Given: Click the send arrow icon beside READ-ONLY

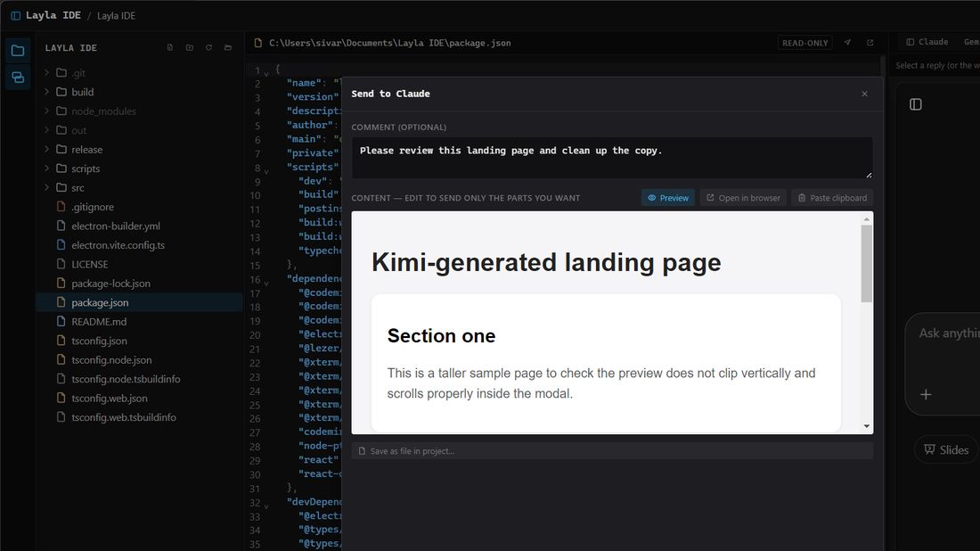Looking at the screenshot, I should 847,43.
